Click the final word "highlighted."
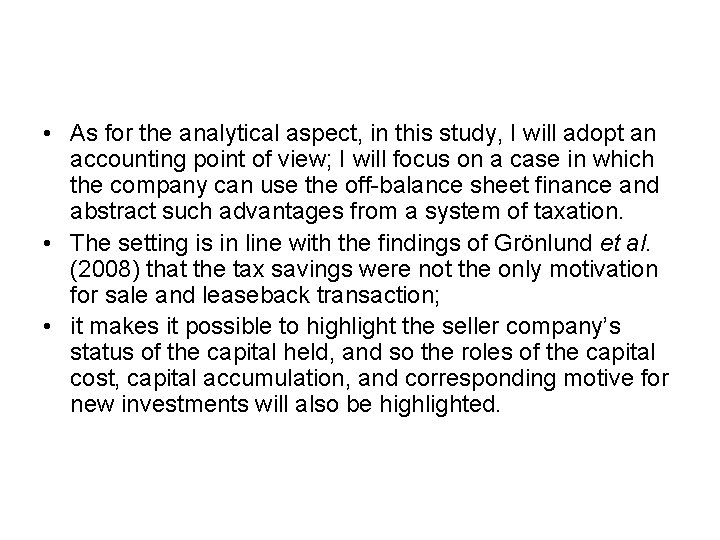The height and width of the screenshot is (540, 720). pos(439,405)
